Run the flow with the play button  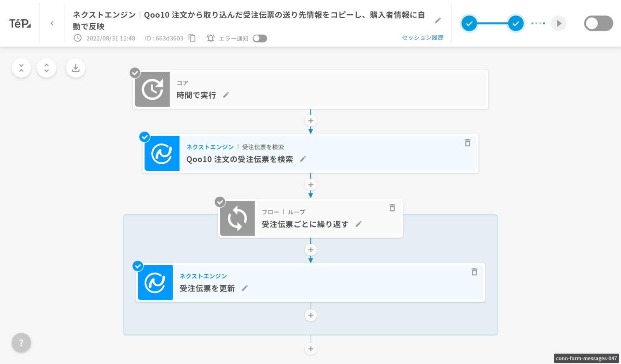click(x=559, y=23)
